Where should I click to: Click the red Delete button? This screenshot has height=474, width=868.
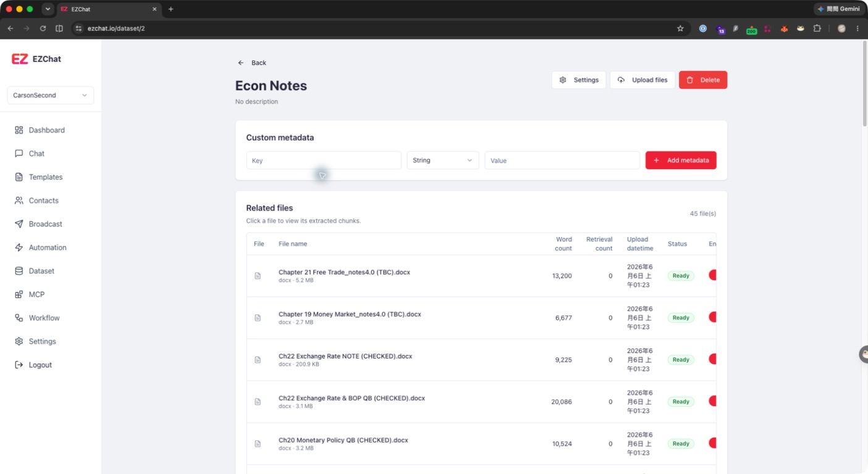click(703, 80)
